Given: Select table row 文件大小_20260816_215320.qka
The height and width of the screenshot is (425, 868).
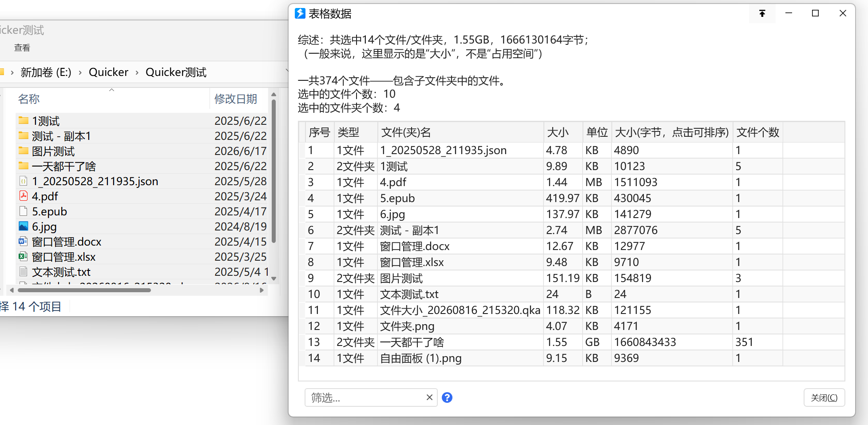Looking at the screenshot, I should (571, 310).
